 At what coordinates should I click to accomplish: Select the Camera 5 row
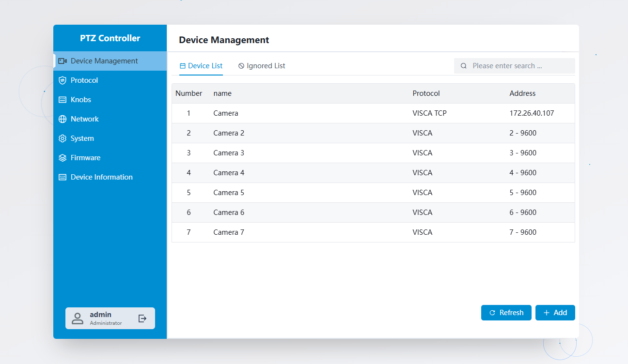tap(373, 193)
